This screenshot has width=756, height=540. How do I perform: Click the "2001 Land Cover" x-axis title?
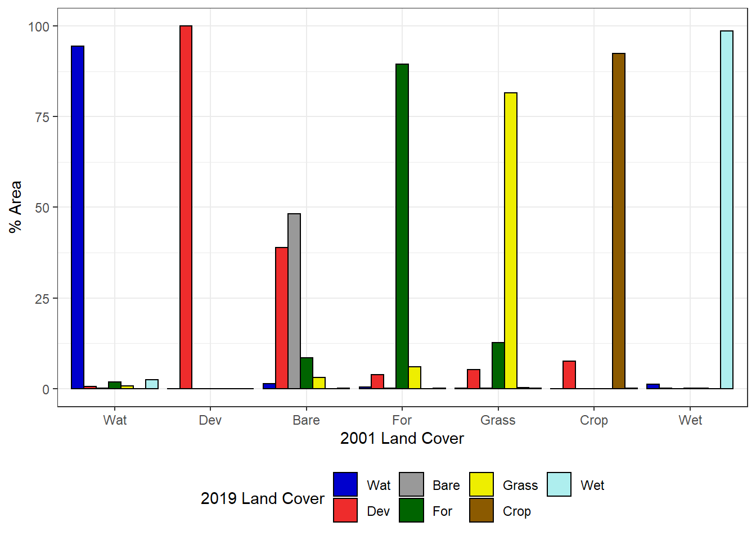tap(402, 439)
